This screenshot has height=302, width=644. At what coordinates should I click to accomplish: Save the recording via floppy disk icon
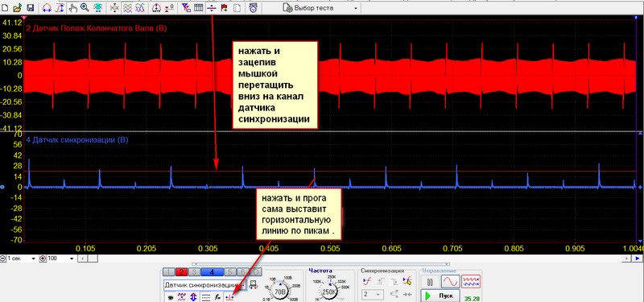point(30,7)
